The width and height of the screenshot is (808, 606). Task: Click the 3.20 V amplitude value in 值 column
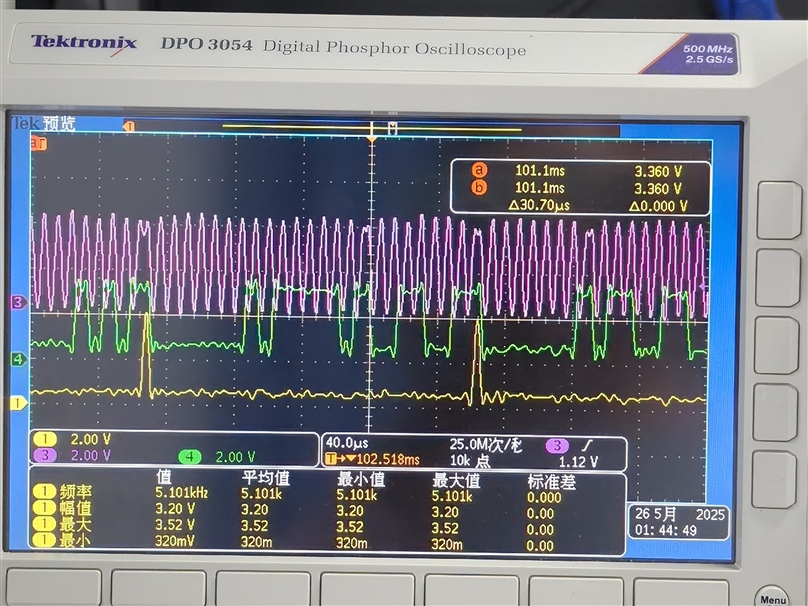tap(175, 509)
